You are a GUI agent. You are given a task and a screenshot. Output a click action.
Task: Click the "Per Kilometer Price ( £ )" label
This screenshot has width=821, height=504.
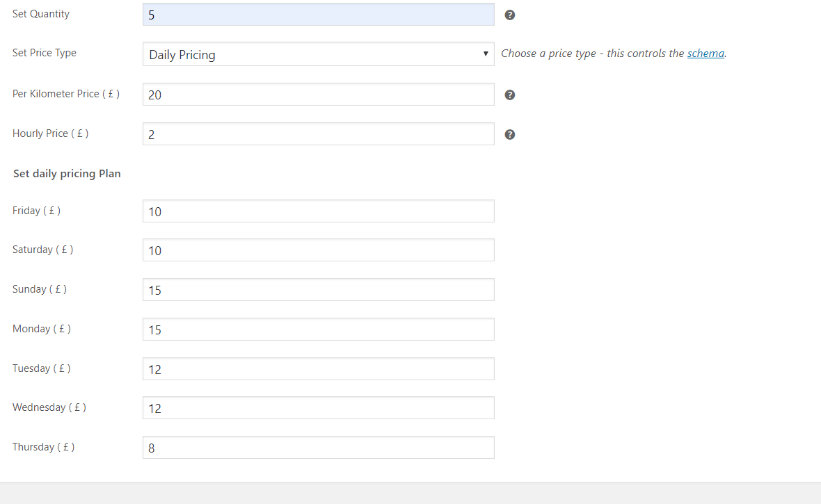click(66, 94)
